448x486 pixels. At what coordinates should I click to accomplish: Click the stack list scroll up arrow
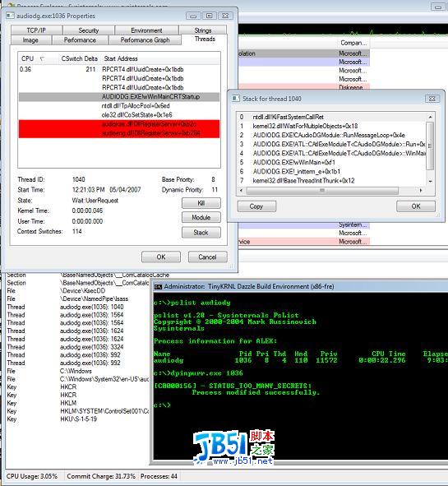point(431,117)
